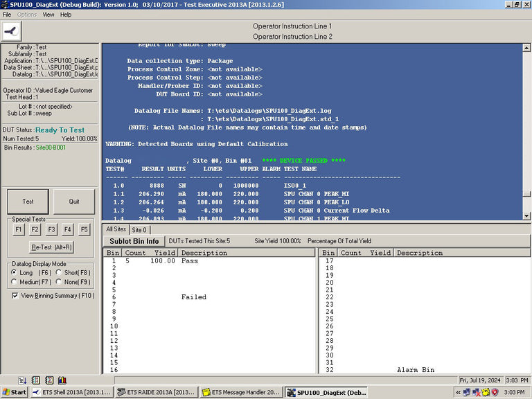Click the Re-Test (Alt+R) button

point(51,247)
